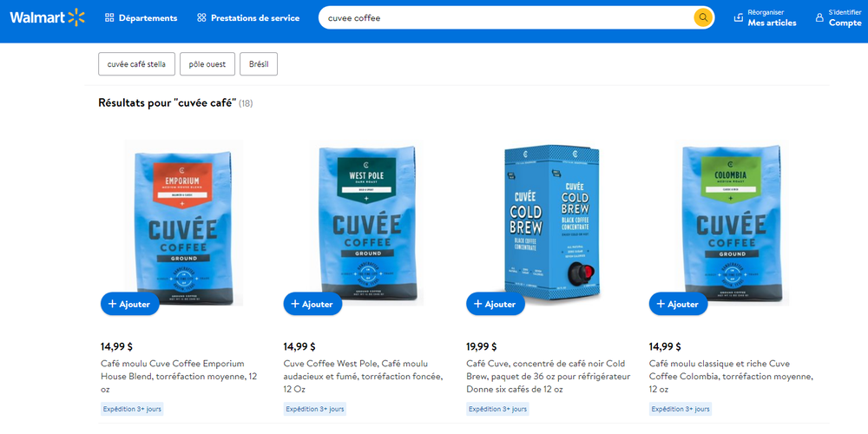868x434 pixels.
Task: Select the Brésil suggestion chip
Action: (x=259, y=64)
